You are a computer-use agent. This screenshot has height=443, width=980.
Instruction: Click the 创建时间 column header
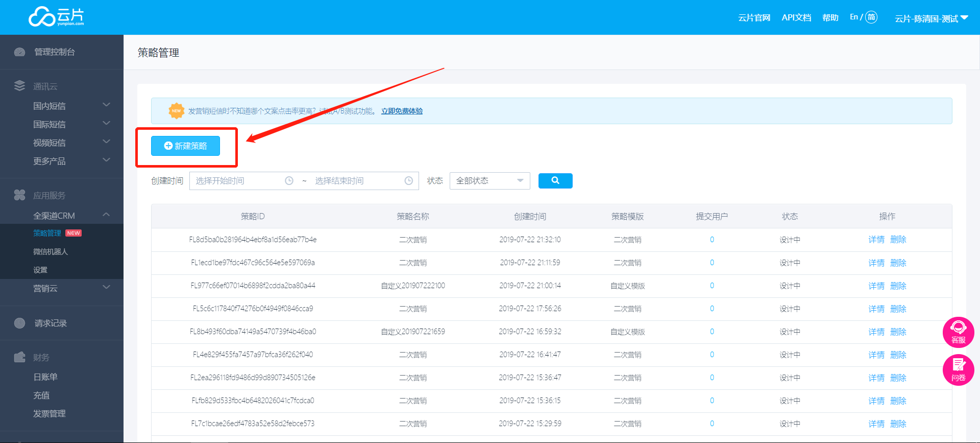tap(530, 216)
